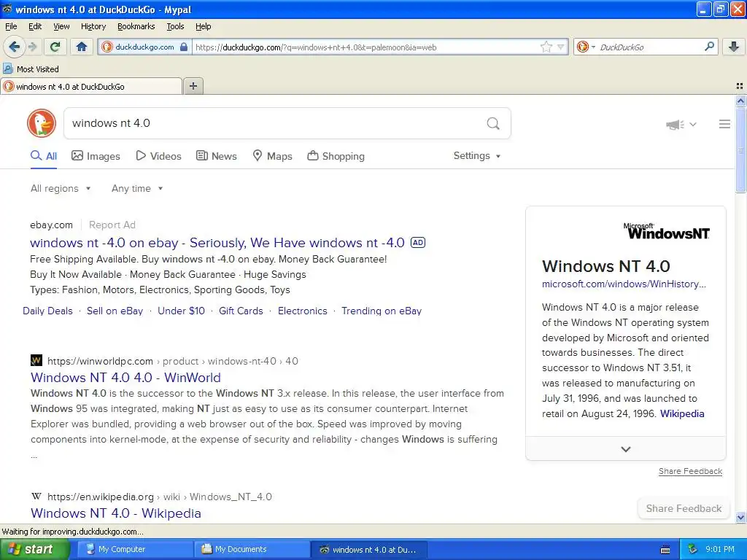
Task: Click the keyboard tray icon
Action: [665, 550]
